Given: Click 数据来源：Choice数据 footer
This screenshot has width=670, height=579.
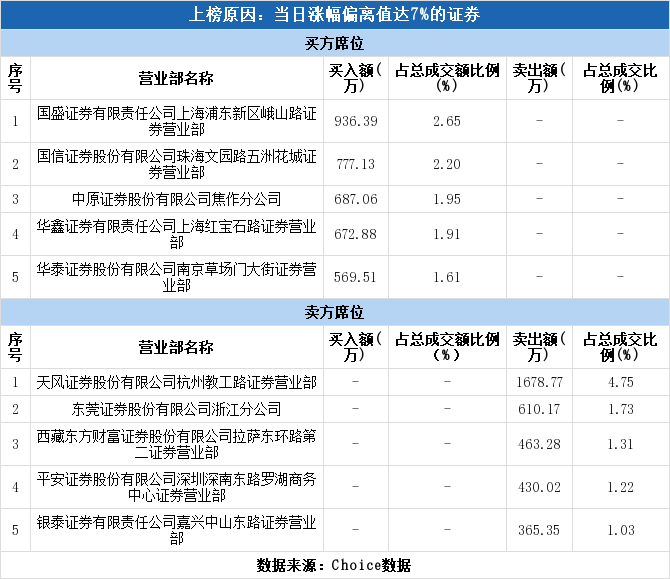Looking at the screenshot, I should pos(334,565).
